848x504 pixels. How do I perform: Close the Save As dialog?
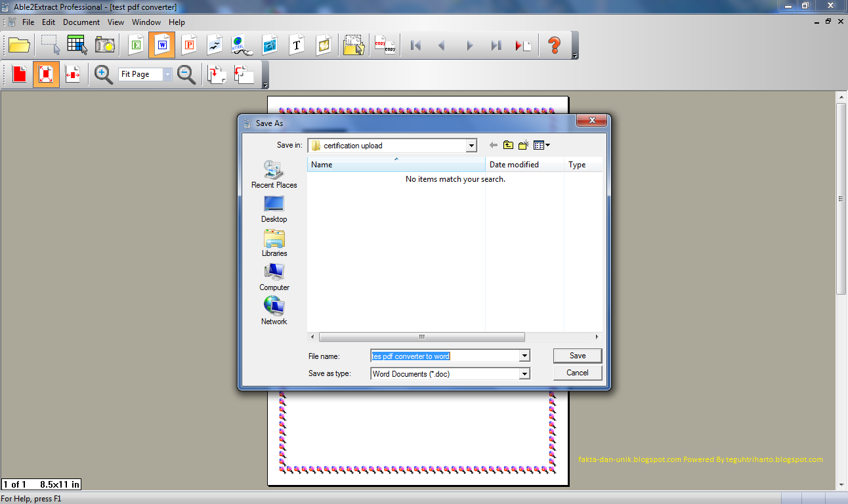pos(591,121)
